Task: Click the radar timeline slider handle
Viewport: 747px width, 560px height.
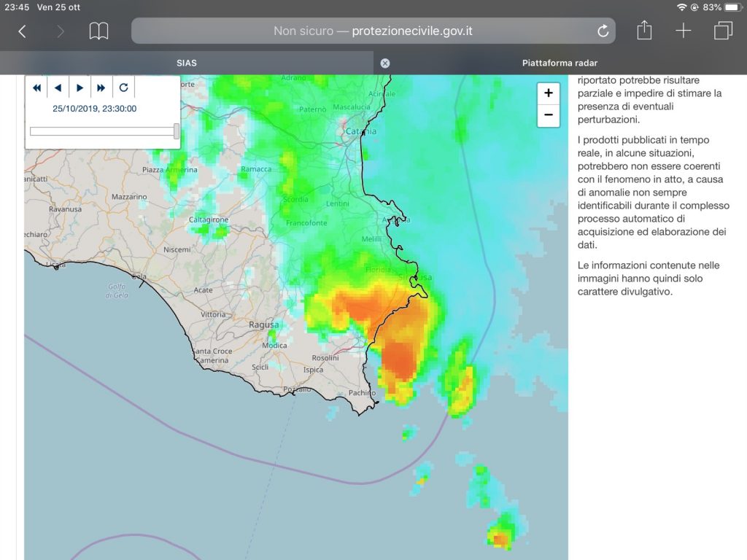Action: (x=177, y=131)
